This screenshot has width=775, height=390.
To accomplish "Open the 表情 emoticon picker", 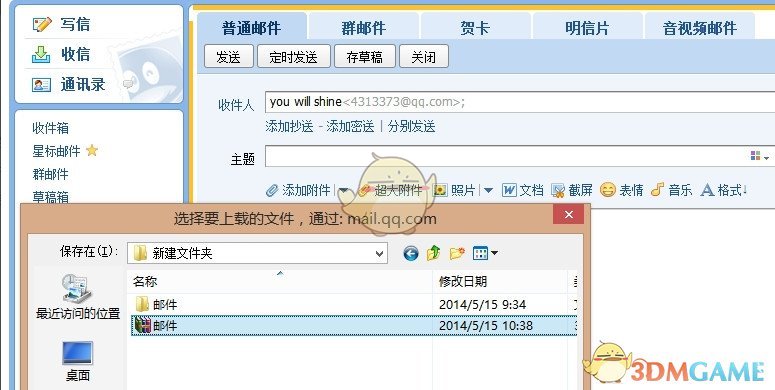I will tap(622, 190).
